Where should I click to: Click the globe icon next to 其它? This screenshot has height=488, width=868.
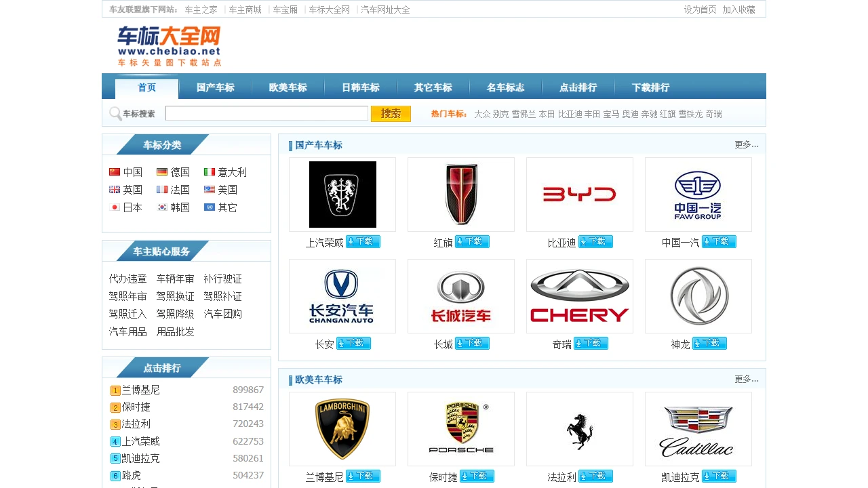tap(209, 207)
